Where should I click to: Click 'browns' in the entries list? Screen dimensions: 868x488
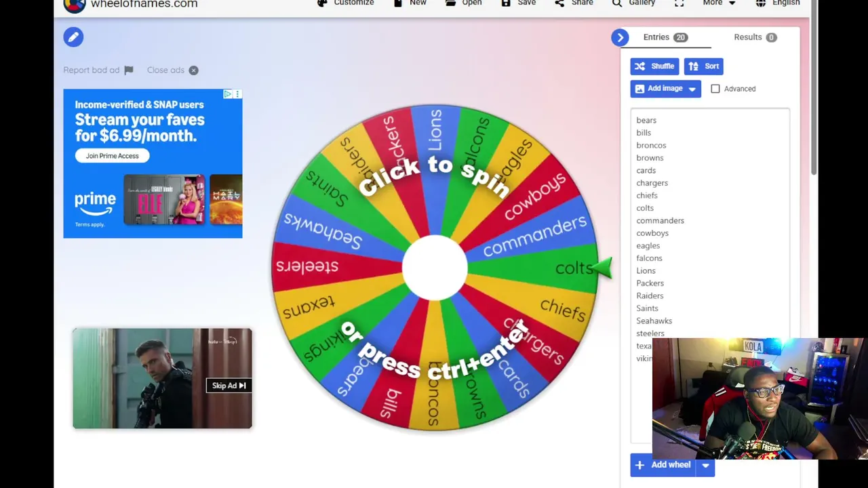click(x=650, y=158)
